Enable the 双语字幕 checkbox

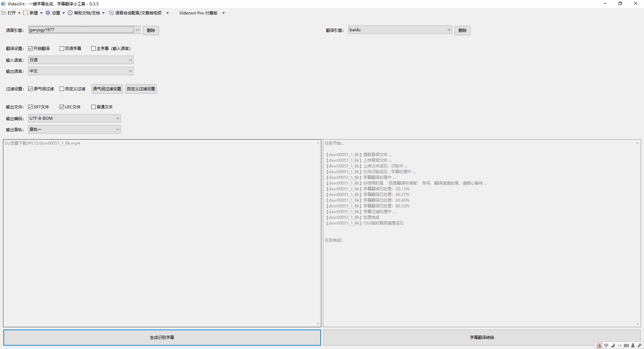coord(62,48)
